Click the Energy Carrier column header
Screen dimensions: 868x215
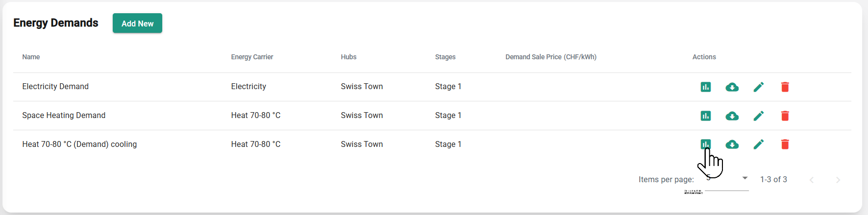coord(252,57)
